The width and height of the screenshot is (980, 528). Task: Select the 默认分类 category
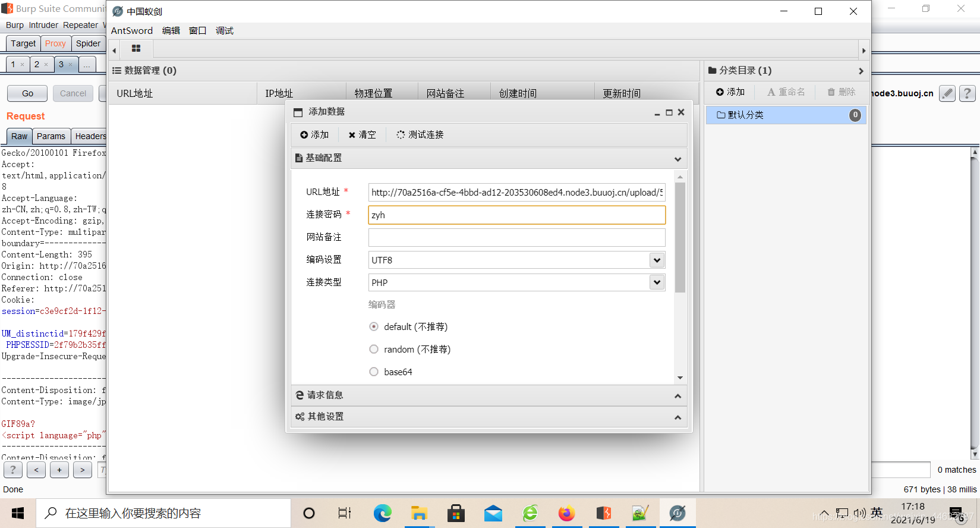click(786, 115)
